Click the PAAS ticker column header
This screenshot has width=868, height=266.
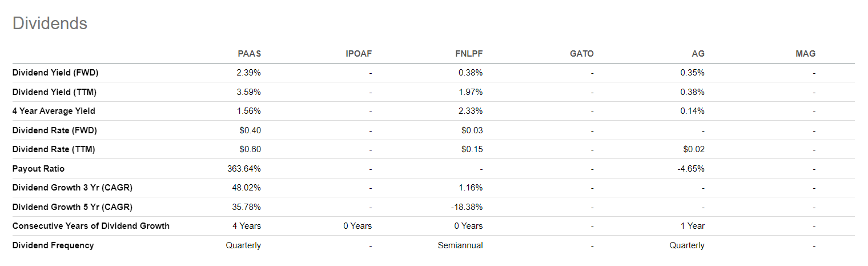pos(250,54)
